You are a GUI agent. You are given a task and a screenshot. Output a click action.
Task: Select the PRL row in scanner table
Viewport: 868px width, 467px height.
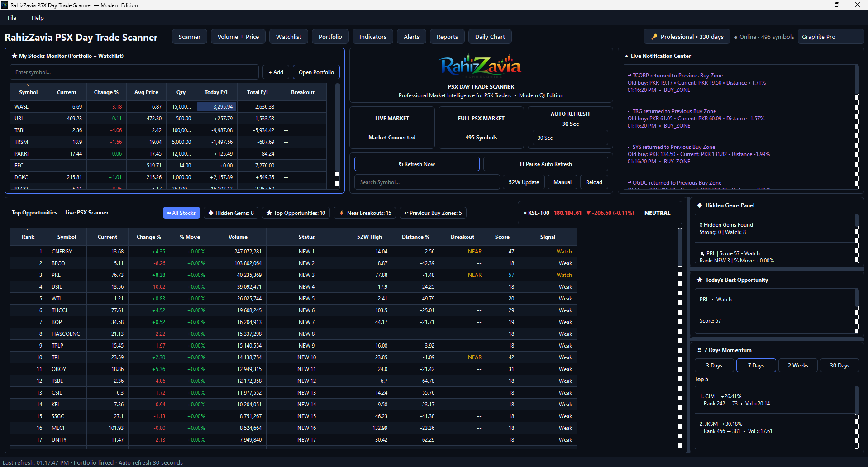pyautogui.click(x=293, y=275)
